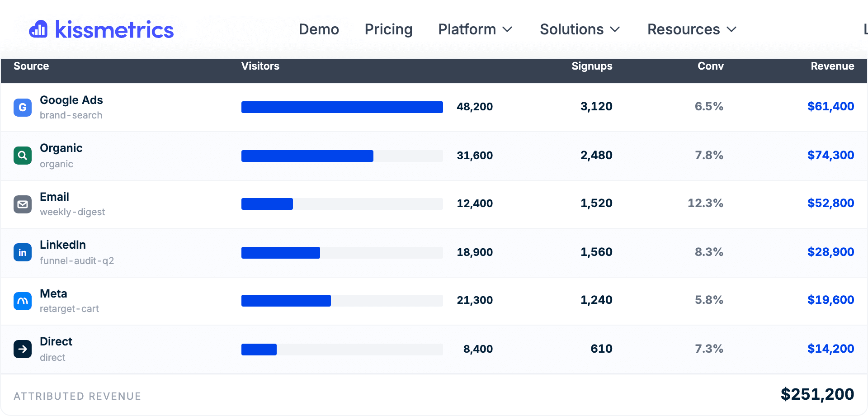
Task: Select the Direct source name
Action: click(56, 341)
